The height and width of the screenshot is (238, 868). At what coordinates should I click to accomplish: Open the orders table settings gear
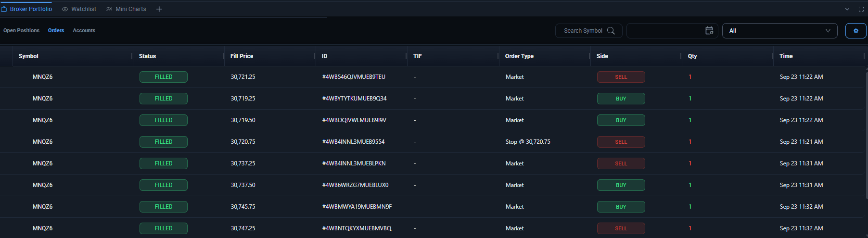pos(856,31)
